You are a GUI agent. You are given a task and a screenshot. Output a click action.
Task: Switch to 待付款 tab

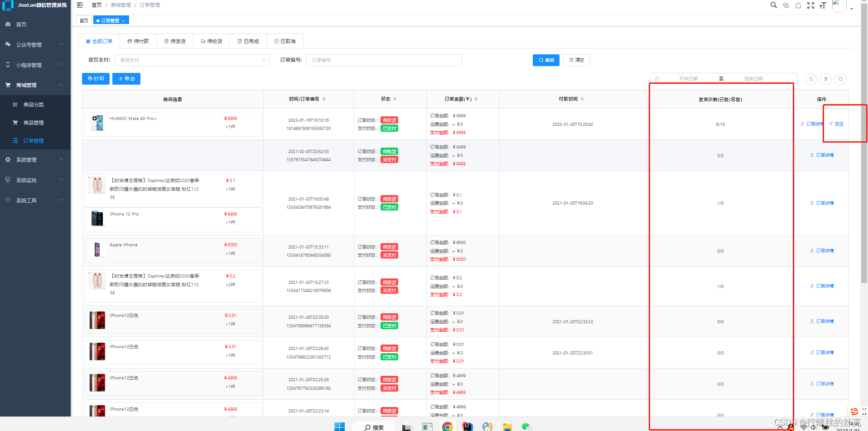(x=138, y=41)
